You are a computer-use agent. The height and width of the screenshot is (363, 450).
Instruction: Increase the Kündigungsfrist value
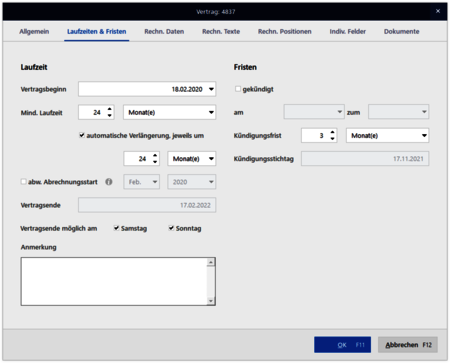coord(332,132)
